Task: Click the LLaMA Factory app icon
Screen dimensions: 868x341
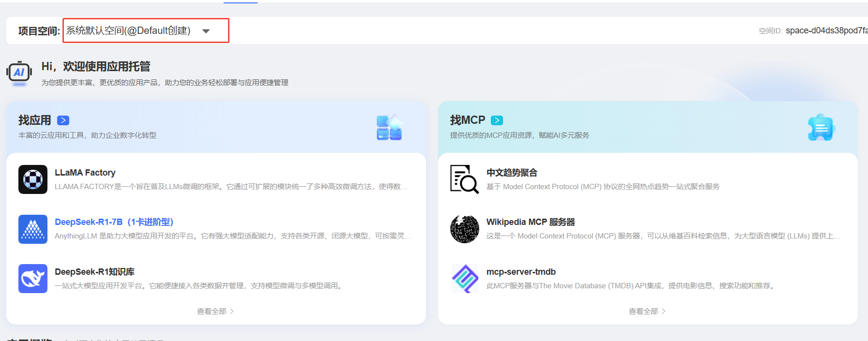Action: [33, 179]
